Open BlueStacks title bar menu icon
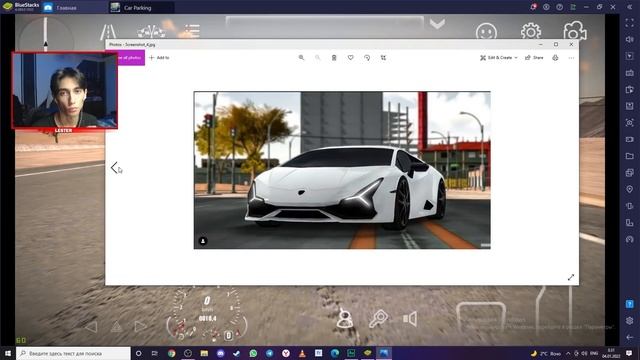The image size is (640, 360). click(x=573, y=7)
